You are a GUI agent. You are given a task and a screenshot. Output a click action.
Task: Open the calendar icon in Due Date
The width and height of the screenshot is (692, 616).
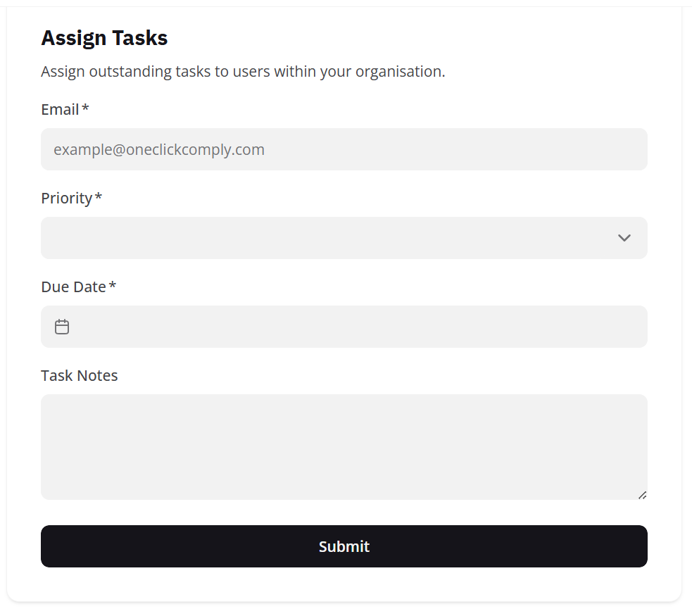click(x=62, y=327)
